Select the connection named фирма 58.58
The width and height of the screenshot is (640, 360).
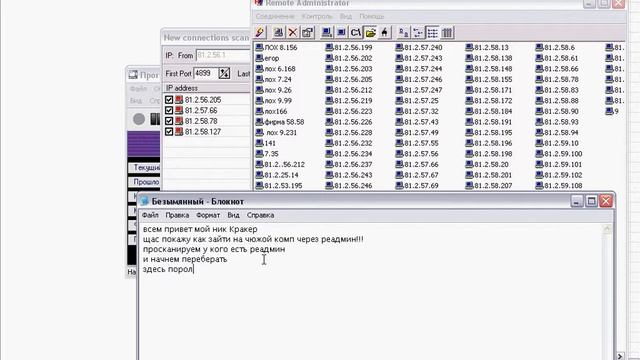tap(280, 122)
